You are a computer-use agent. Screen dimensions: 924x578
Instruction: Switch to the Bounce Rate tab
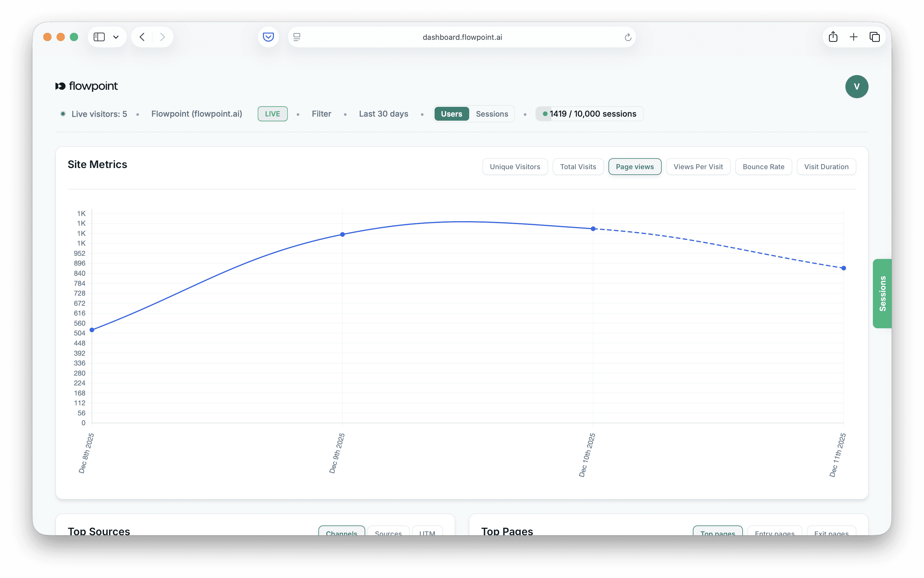[x=763, y=167]
